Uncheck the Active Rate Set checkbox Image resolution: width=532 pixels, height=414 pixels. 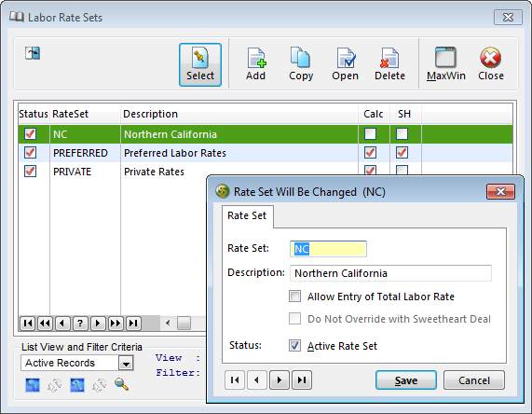(x=294, y=345)
